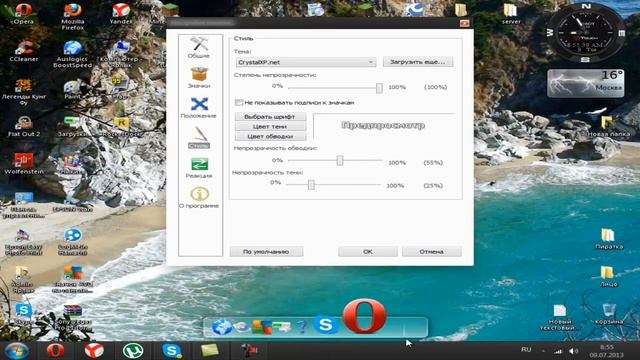Open the Mozilla Firefox desktop shortcut

(73, 16)
